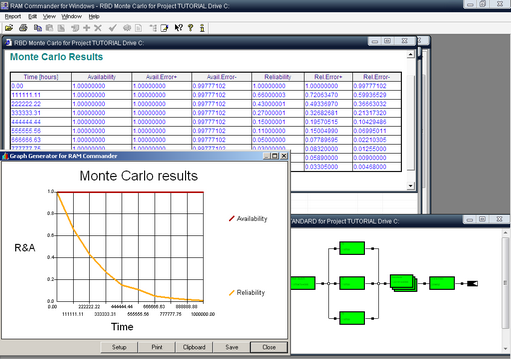This screenshot has height=360, width=511.
Task: Click the RAM Commander application title icon
Action: (5, 6)
